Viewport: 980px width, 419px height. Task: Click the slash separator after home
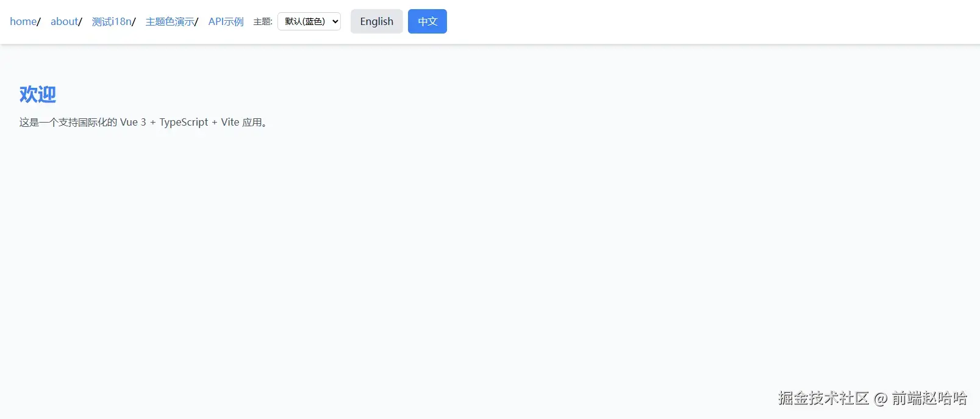click(39, 22)
